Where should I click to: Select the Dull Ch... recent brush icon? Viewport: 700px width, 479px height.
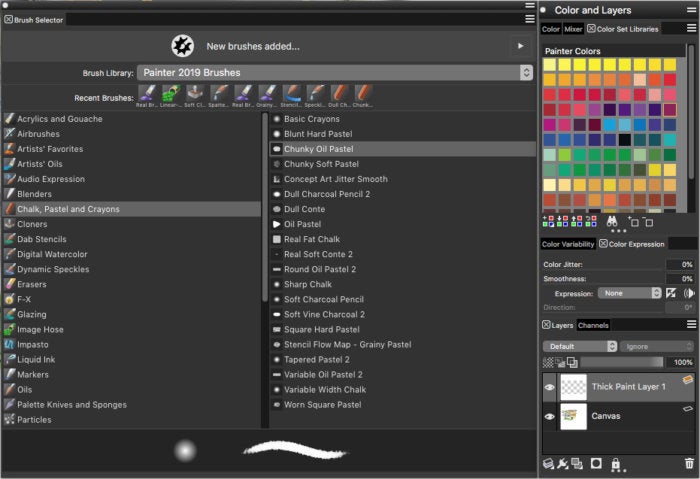coord(339,94)
